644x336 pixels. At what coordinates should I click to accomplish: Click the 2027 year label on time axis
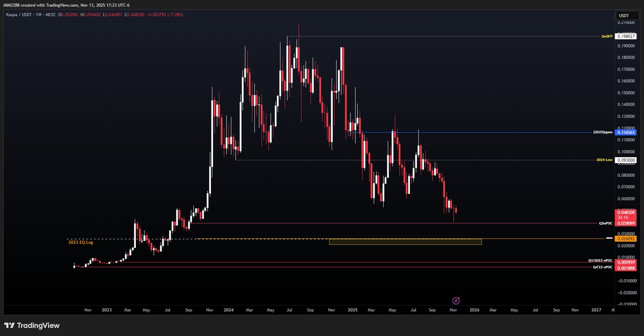596,310
